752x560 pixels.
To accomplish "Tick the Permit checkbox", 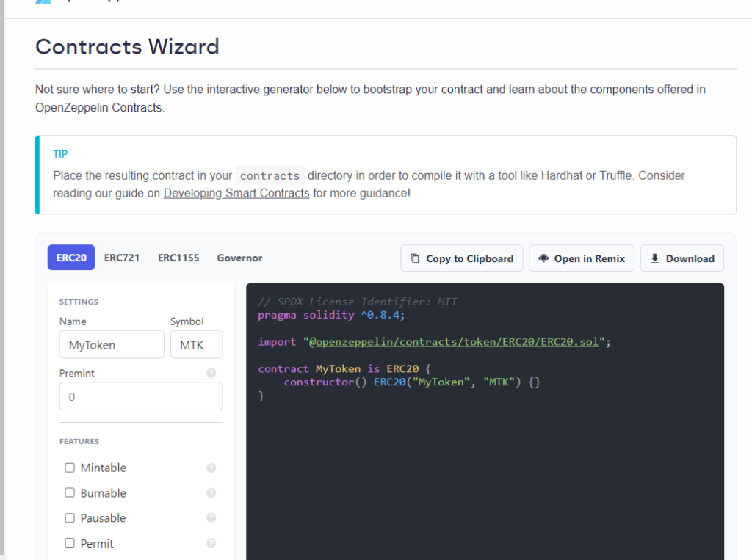I will coord(70,544).
